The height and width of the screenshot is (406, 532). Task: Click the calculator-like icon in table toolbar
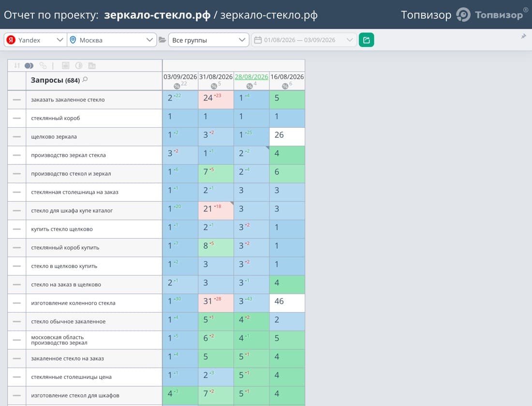pos(65,65)
